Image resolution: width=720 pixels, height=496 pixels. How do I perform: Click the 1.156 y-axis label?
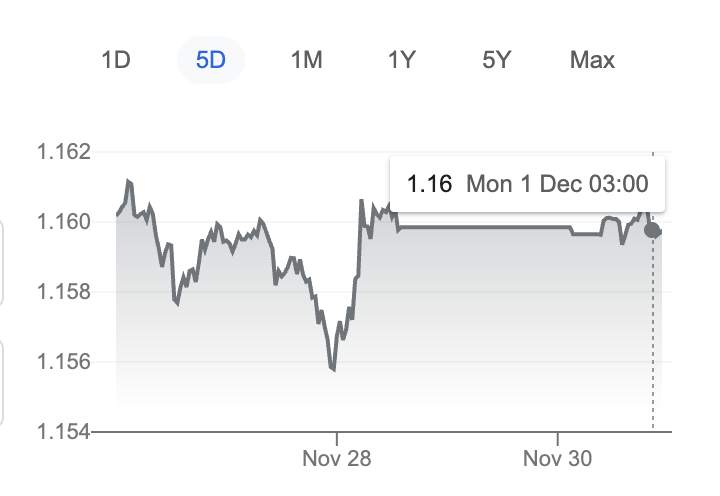click(63, 362)
